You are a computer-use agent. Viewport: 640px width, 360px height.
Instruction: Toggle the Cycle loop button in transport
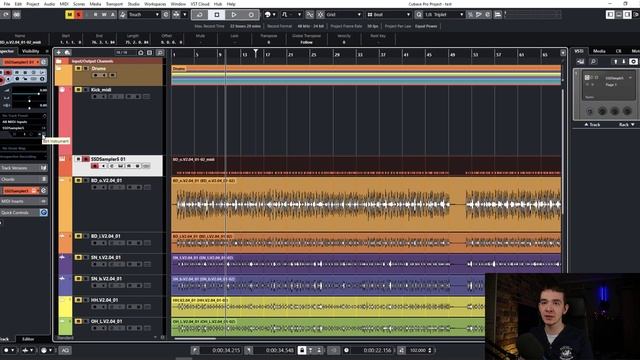tap(200, 15)
